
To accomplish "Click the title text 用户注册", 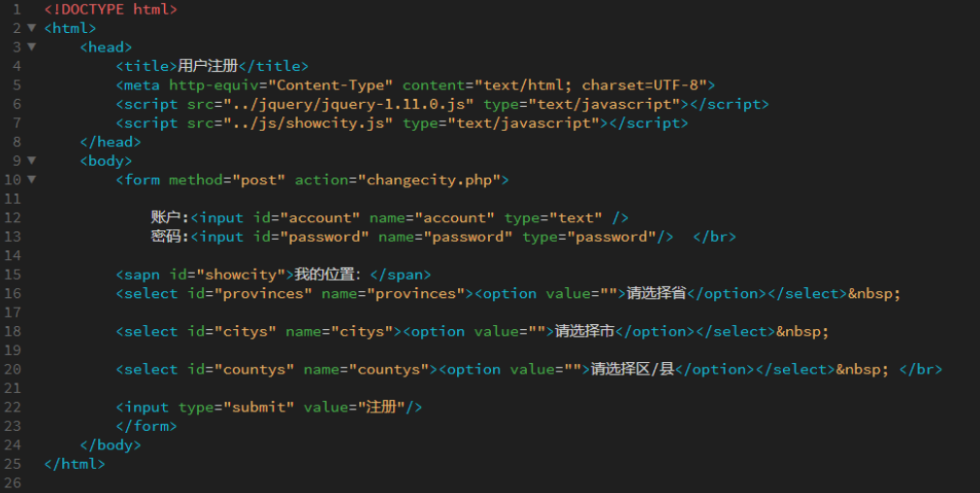I will (208, 66).
